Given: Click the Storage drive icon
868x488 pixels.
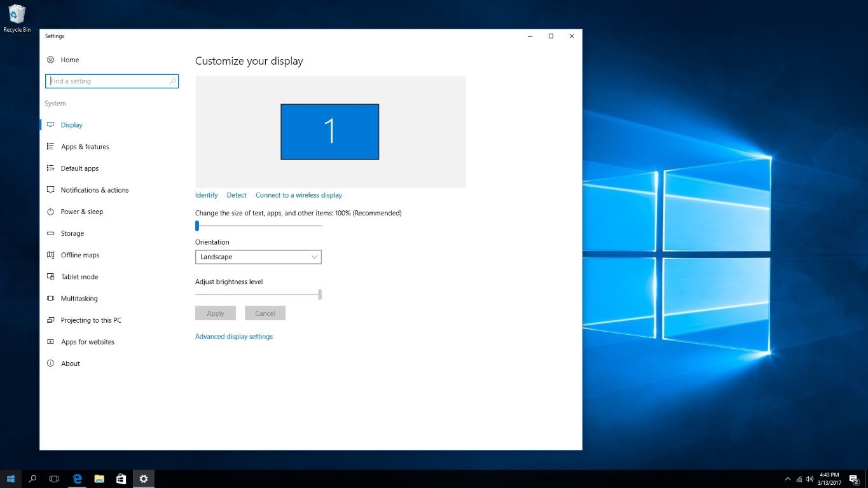Looking at the screenshot, I should pyautogui.click(x=50, y=233).
